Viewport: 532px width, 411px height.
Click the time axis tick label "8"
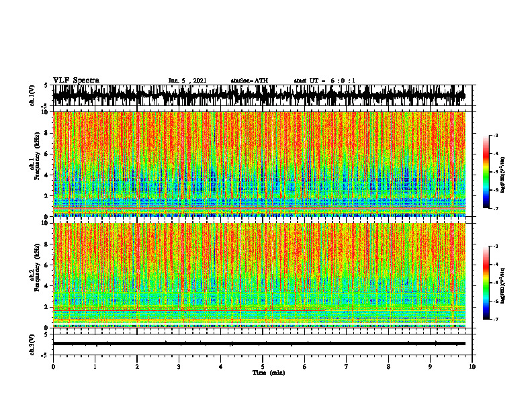pyautogui.click(x=388, y=366)
